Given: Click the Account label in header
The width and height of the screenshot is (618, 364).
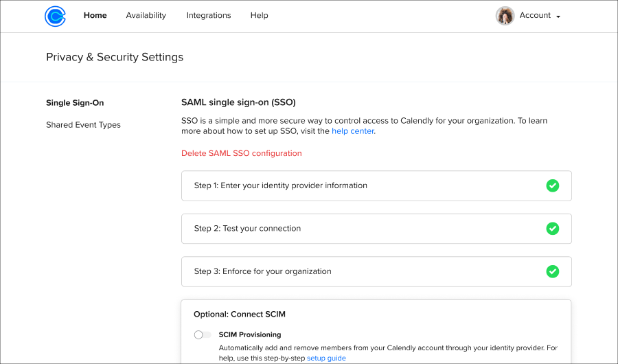Looking at the screenshot, I should coord(535,15).
